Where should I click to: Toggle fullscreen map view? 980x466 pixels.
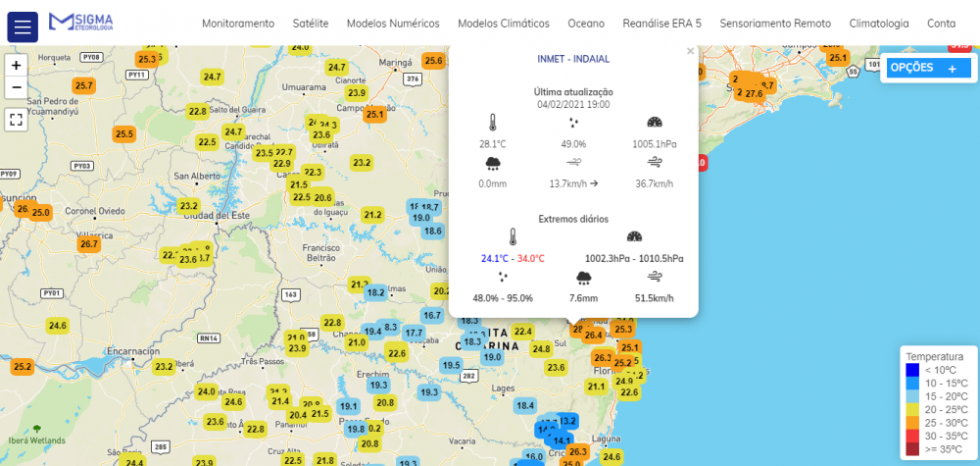coord(16,120)
